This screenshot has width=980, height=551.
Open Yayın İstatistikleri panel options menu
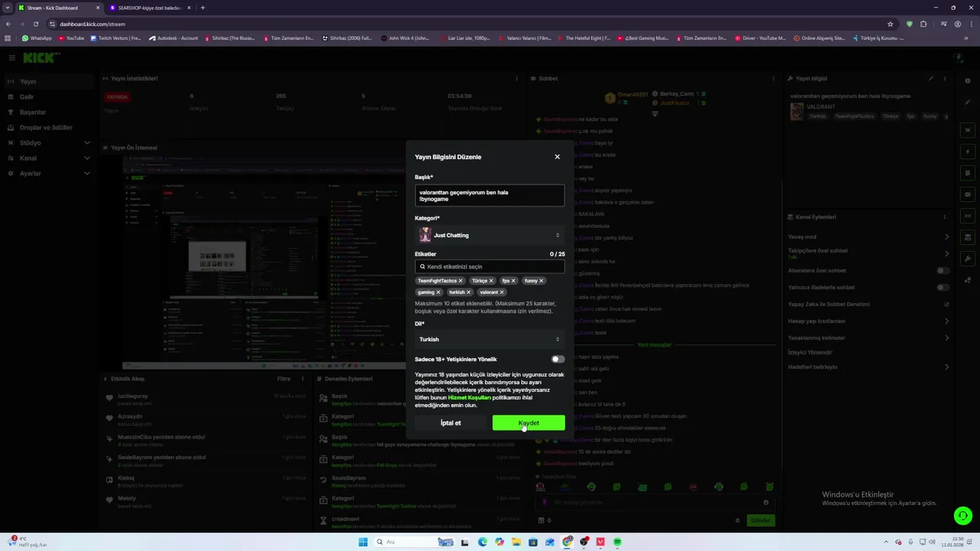coord(517,78)
